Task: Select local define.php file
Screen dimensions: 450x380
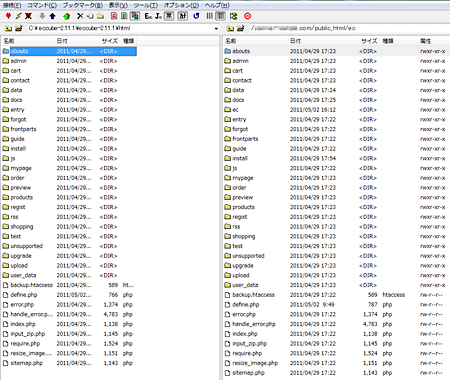Action: point(69,295)
